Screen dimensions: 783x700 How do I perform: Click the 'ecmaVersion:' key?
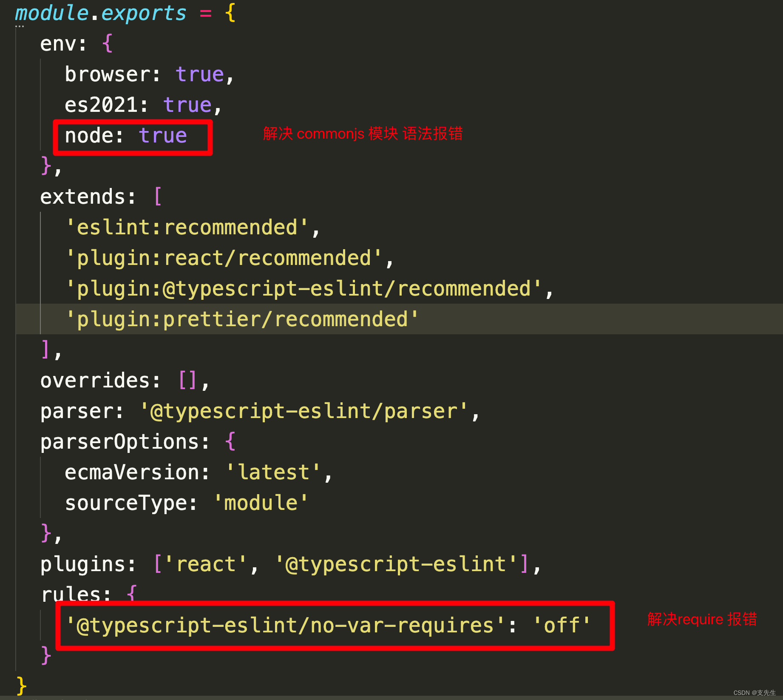pyautogui.click(x=137, y=472)
